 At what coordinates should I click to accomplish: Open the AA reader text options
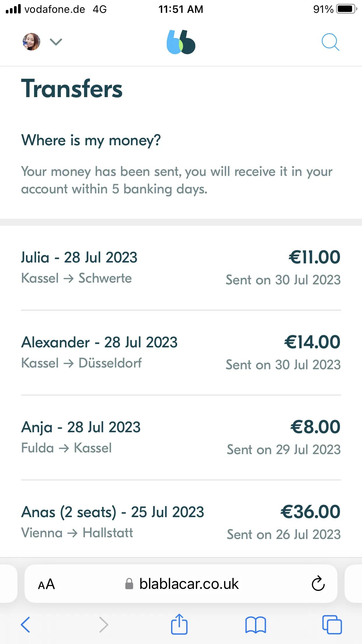[x=46, y=584]
